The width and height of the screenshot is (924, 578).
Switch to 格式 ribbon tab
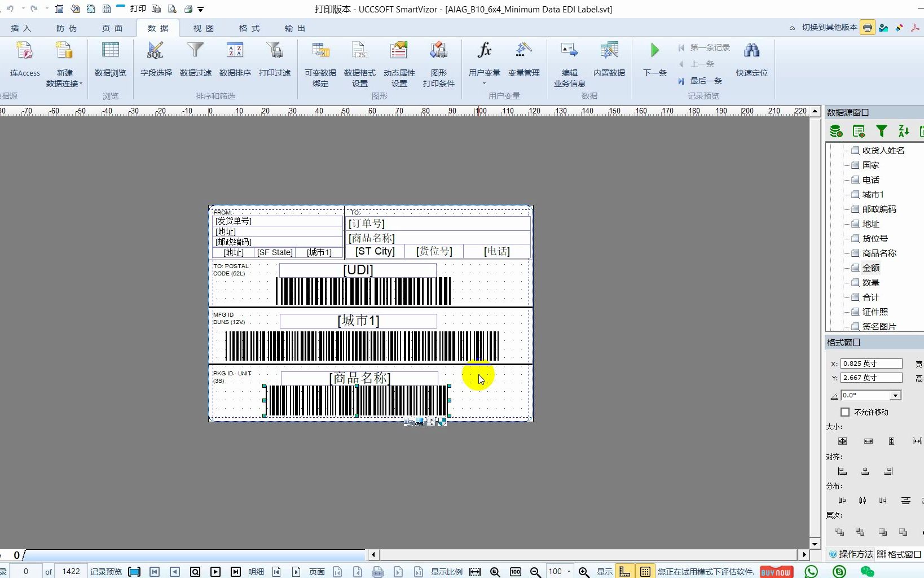(249, 28)
